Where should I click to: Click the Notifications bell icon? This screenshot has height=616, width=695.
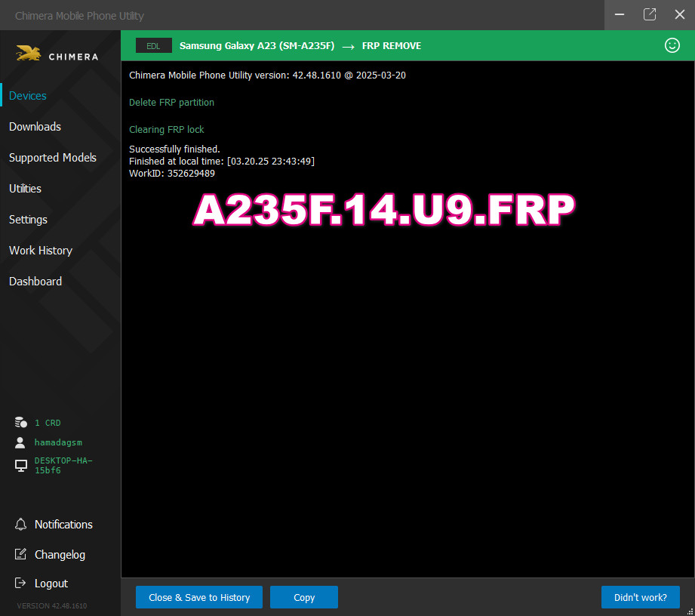click(20, 524)
